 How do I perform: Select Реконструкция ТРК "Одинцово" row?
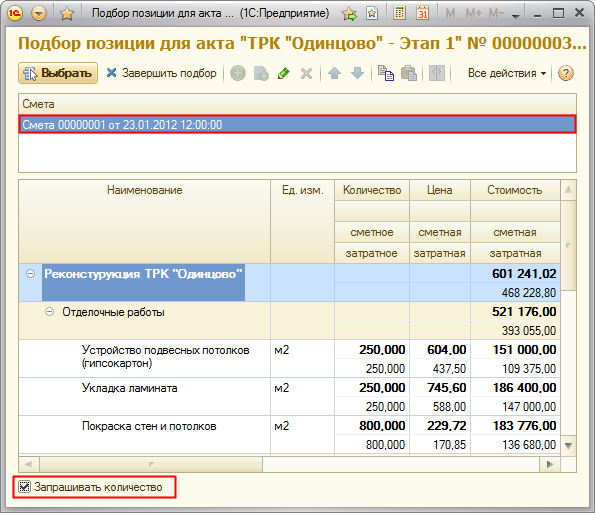click(x=289, y=283)
